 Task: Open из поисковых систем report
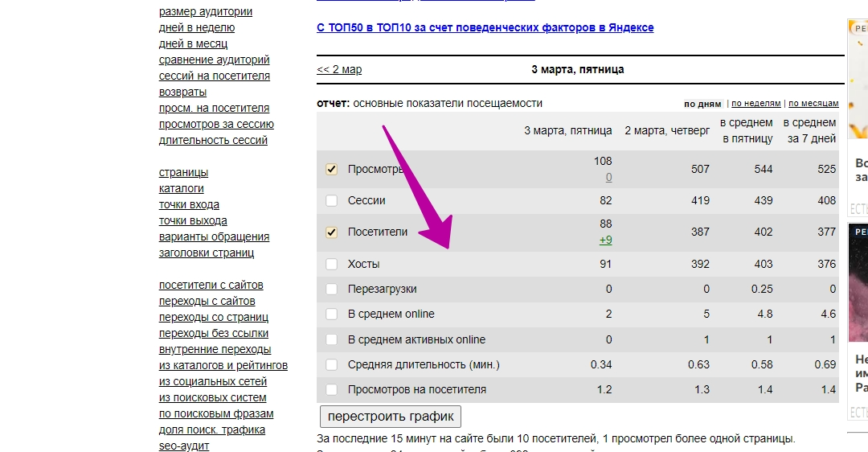[x=212, y=397]
